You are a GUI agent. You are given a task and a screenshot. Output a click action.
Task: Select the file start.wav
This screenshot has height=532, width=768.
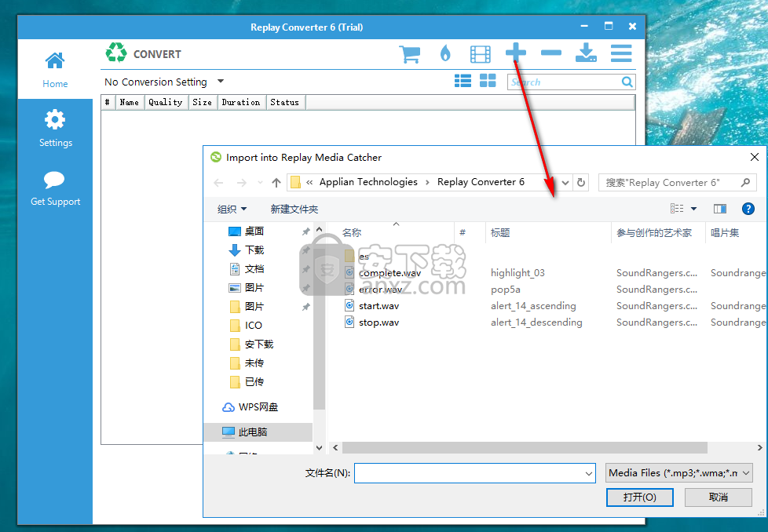coord(379,306)
